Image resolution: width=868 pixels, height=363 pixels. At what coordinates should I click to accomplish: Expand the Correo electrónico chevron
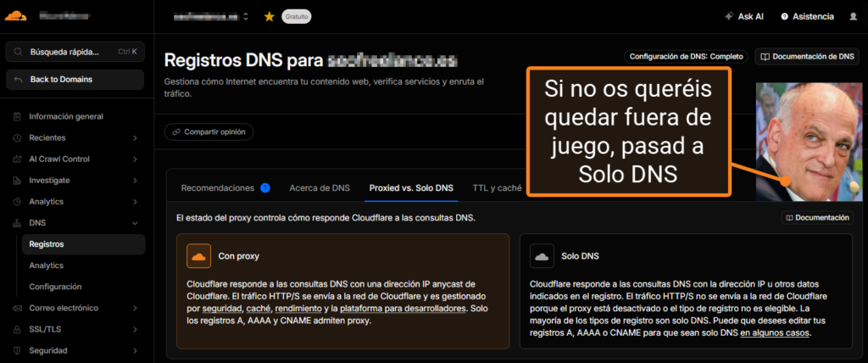click(135, 308)
